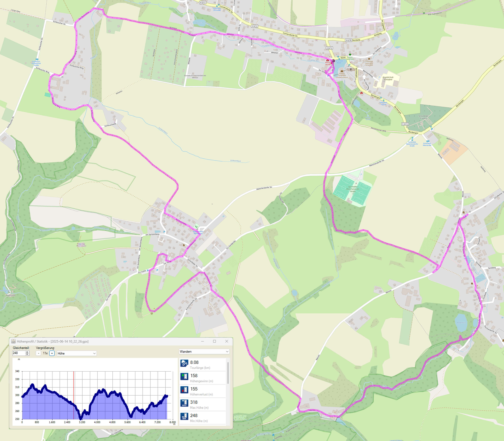Click the purple track start pin at Markt
The width and height of the screenshot is (504, 441).
coord(333,61)
